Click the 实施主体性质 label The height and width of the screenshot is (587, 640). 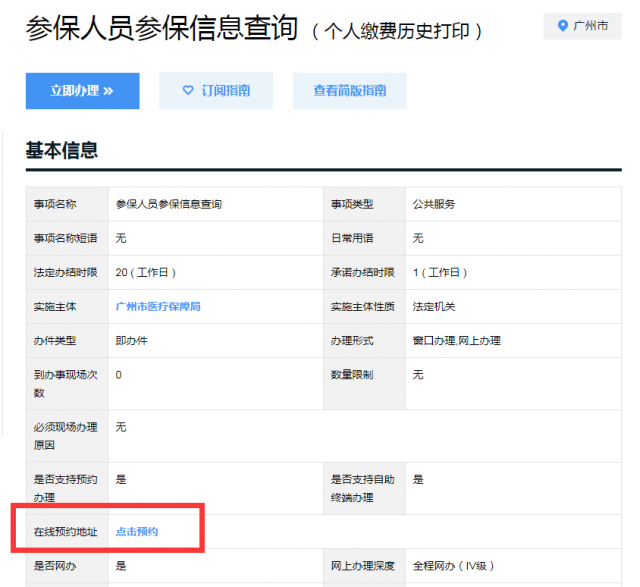[362, 307]
